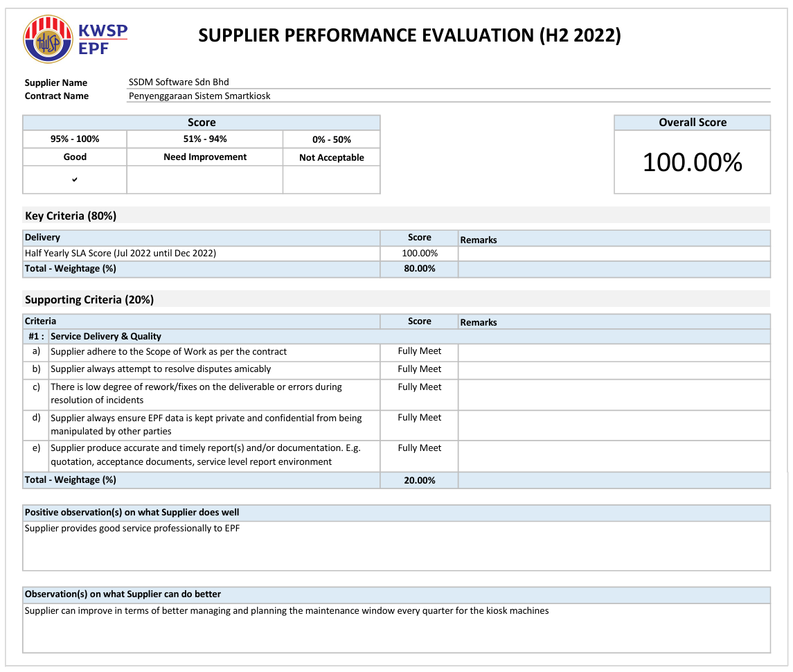This screenshot has width=793, height=672.
Task: Click criterion b) resolve disputes amicably text
Action: [x=161, y=369]
